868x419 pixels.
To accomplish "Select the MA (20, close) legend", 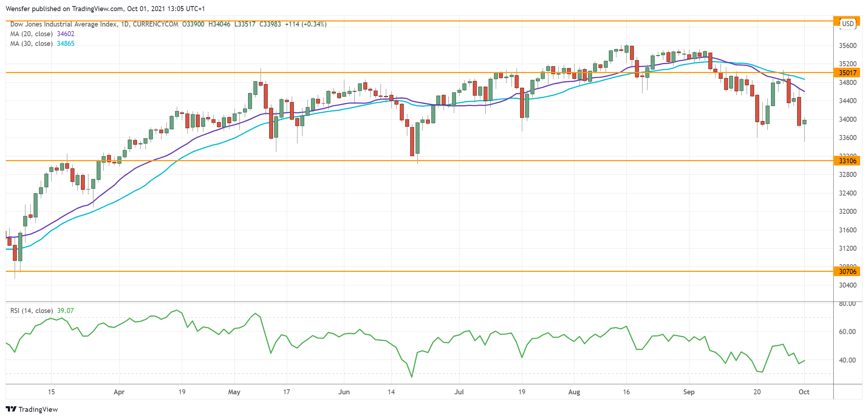I will [x=31, y=34].
